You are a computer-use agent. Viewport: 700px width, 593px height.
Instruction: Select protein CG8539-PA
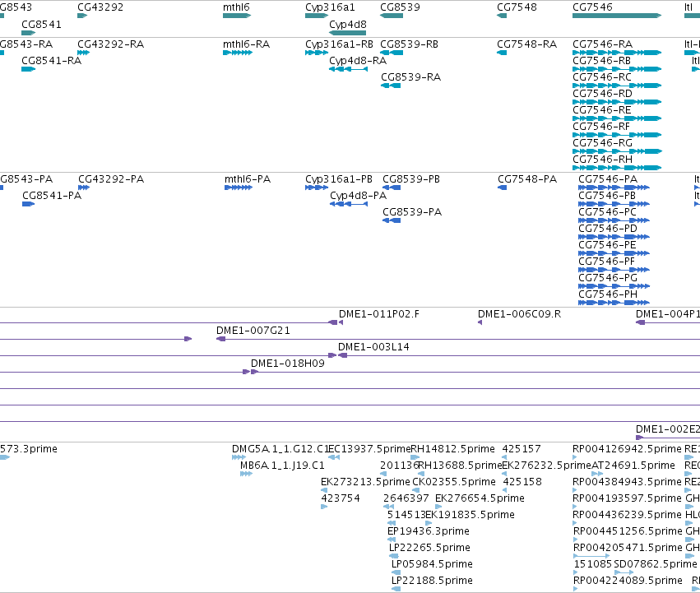click(x=411, y=212)
